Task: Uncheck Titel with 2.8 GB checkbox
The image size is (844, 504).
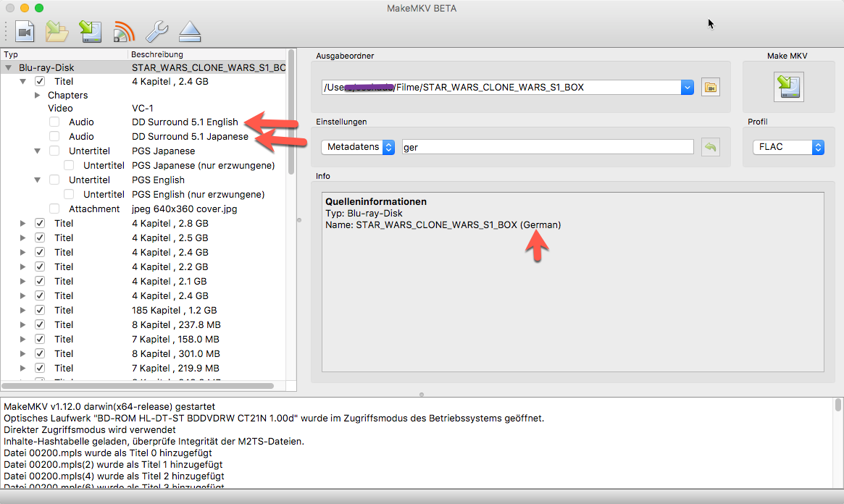Action: 40,223
